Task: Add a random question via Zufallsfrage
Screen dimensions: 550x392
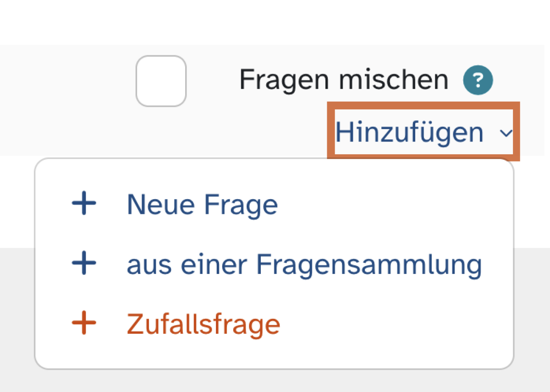Action: tap(203, 324)
